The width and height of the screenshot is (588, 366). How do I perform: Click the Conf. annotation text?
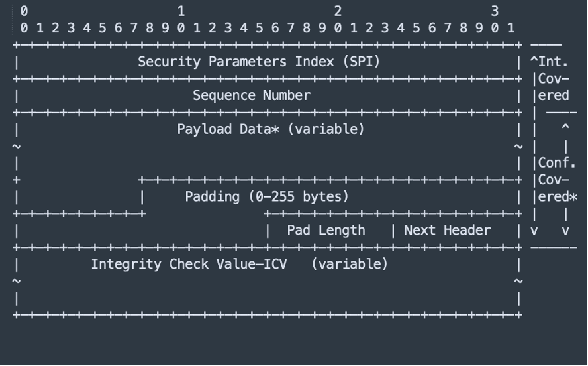click(x=557, y=163)
